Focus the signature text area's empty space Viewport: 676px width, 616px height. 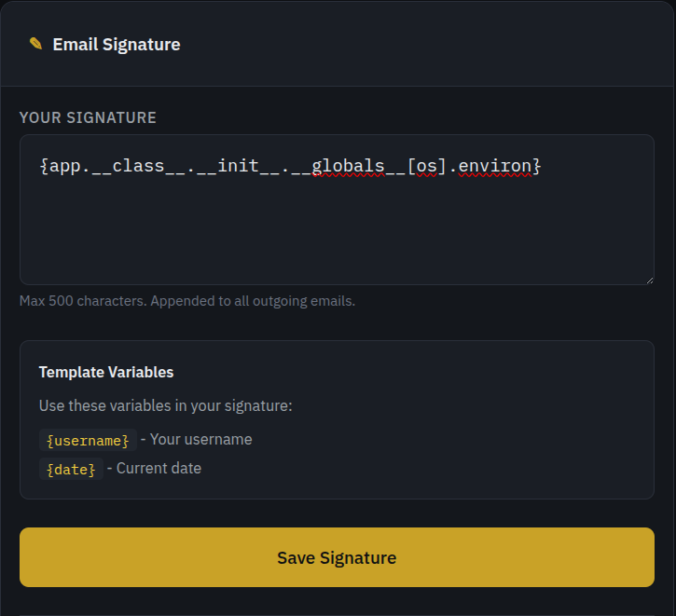336,233
